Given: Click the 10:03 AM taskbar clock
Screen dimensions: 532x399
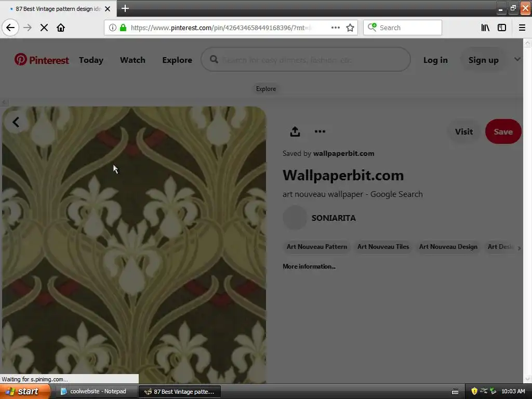Looking at the screenshot, I should point(513,391).
